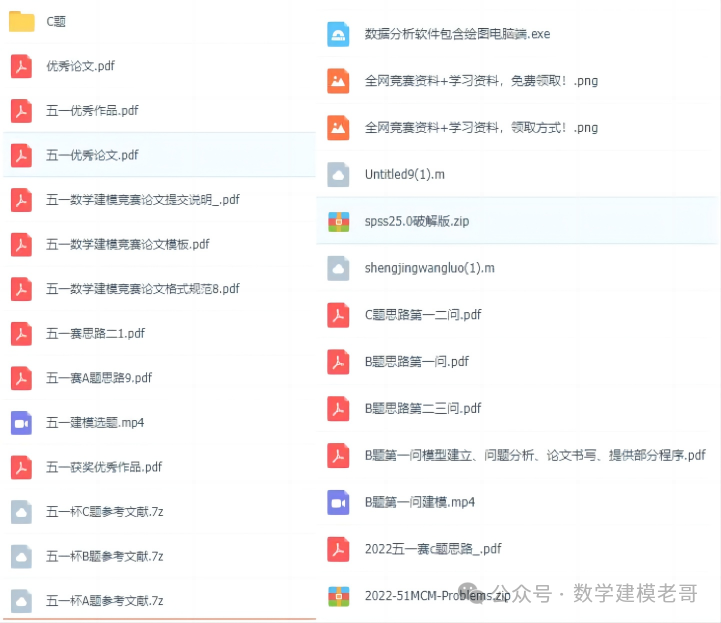
Task: Click the PDF icon beside B题思路第二三问.pdf
Action: coord(338,409)
